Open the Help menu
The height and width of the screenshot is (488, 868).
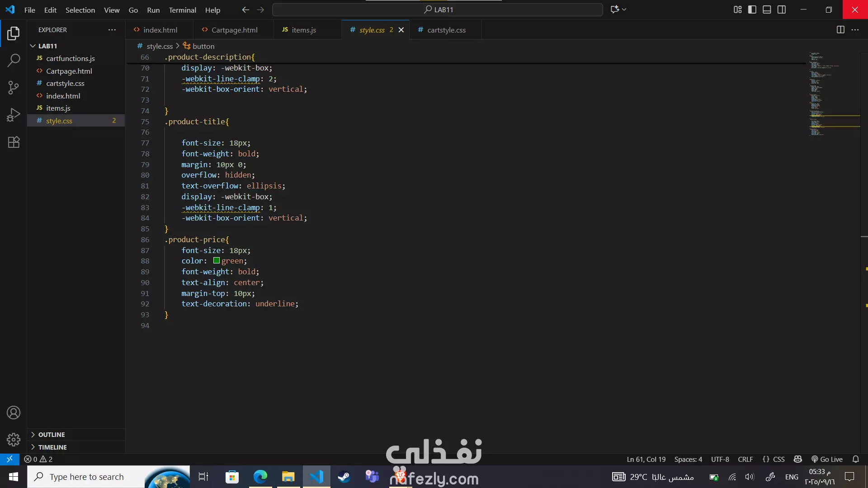(x=212, y=10)
